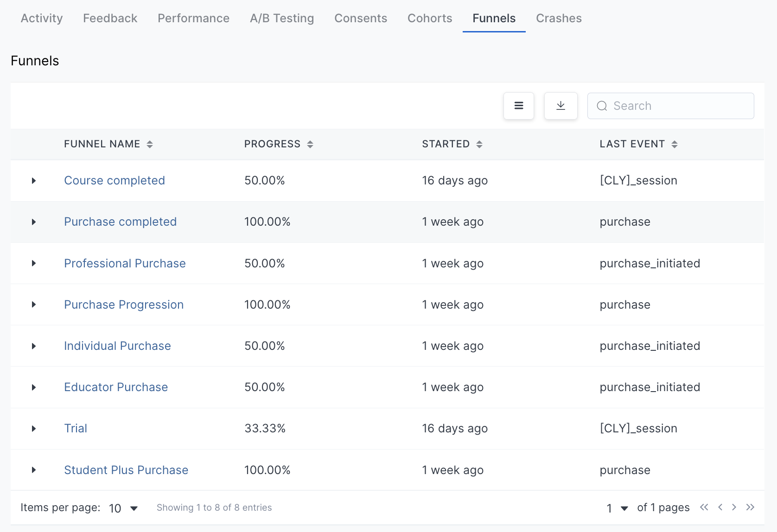Expand the Student Plus Purchase row
This screenshot has width=777, height=532.
pos(34,470)
